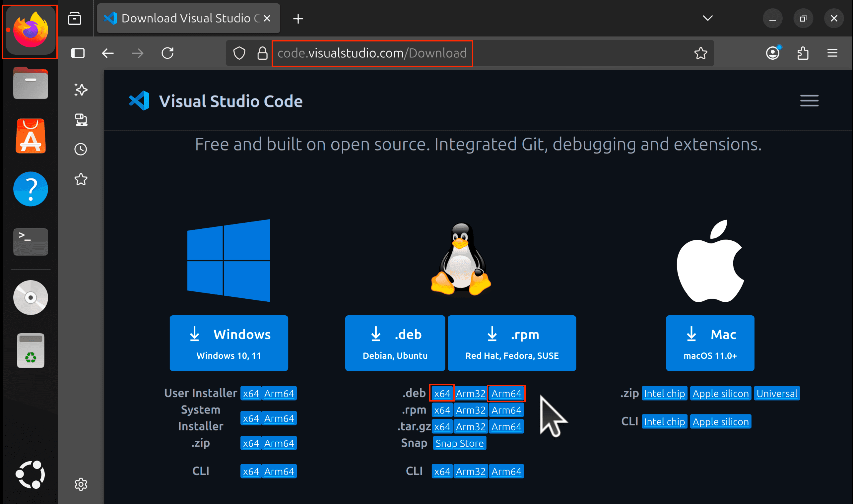
Task: Click Linux .tar.gz Arm32 link
Action: [471, 426]
